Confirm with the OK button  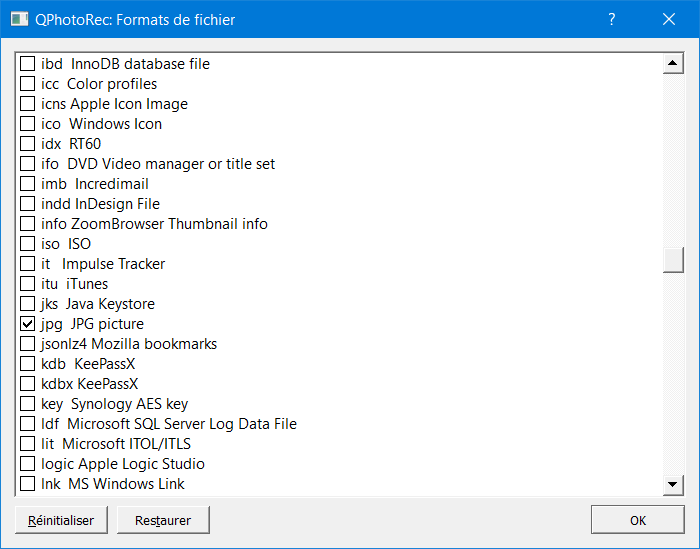click(638, 520)
